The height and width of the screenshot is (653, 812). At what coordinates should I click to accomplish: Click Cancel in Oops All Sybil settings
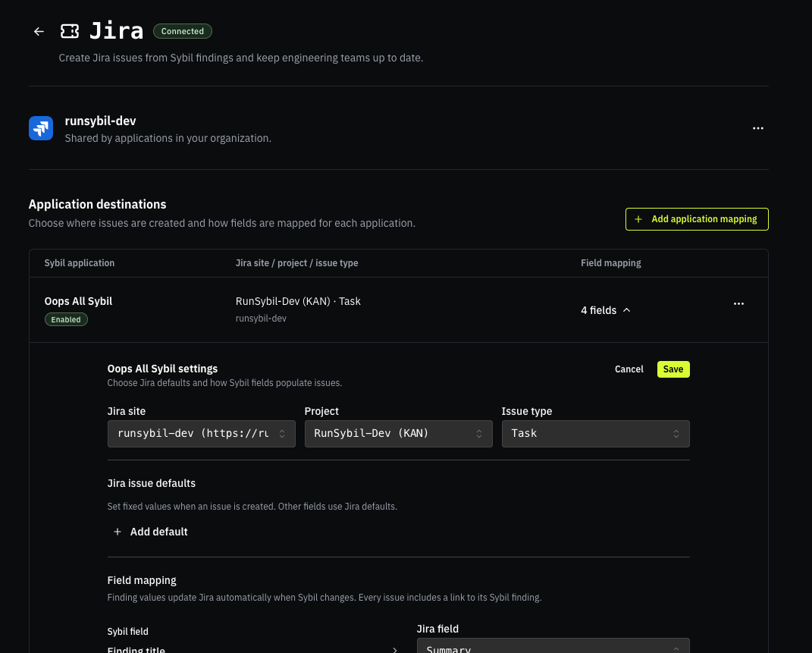(x=629, y=369)
